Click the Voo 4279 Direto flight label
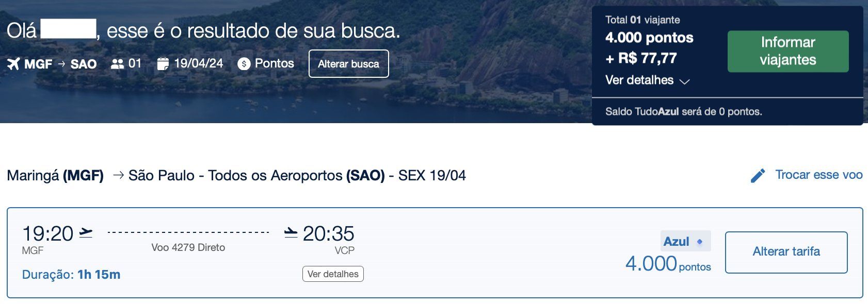The height and width of the screenshot is (304, 868). (x=188, y=247)
